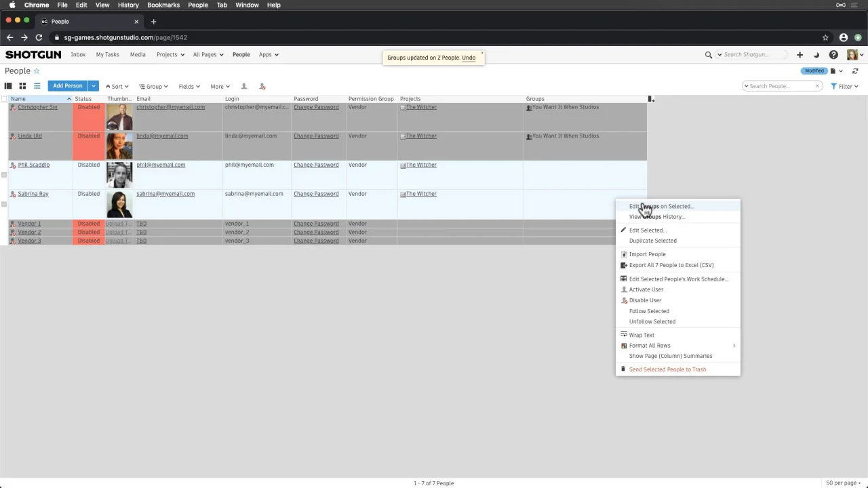This screenshot has height=488, width=868.
Task: Open the Fields dropdown
Action: pyautogui.click(x=189, y=87)
